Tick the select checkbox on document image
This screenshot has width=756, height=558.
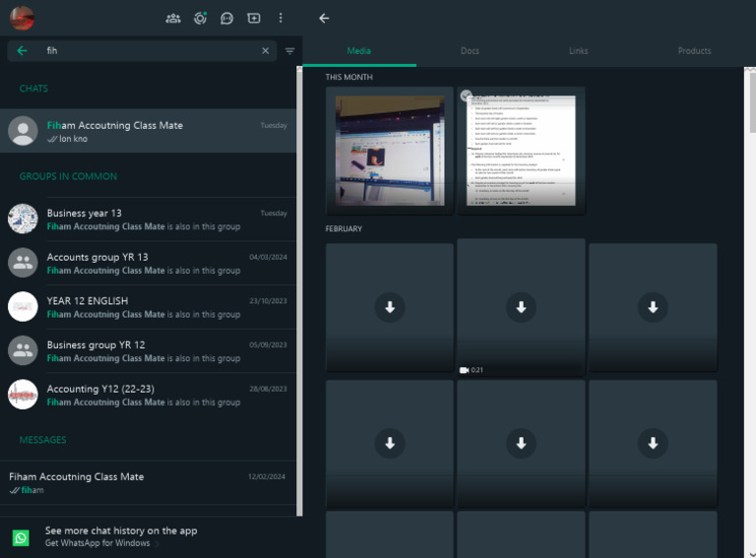point(467,95)
